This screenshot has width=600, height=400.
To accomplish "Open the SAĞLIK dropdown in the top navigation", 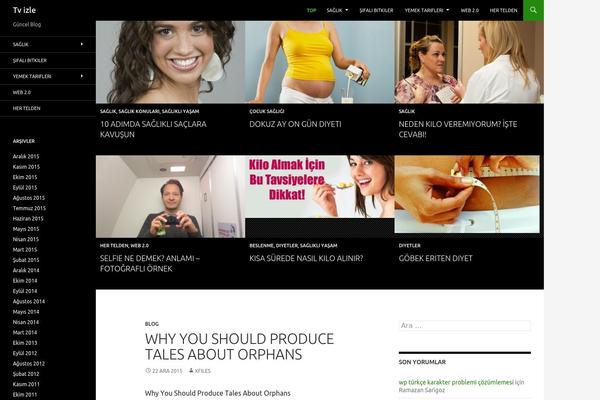I will click(x=337, y=10).
